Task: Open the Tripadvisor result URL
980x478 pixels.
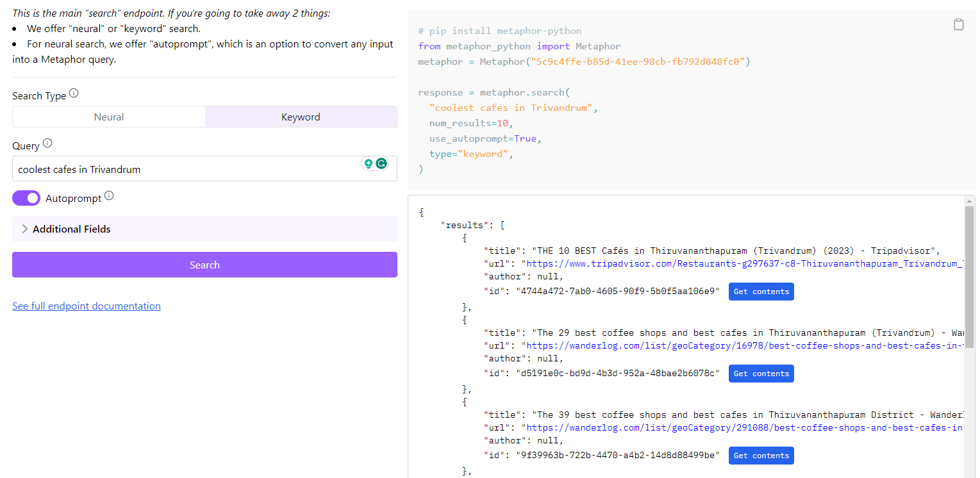Action: click(x=742, y=263)
